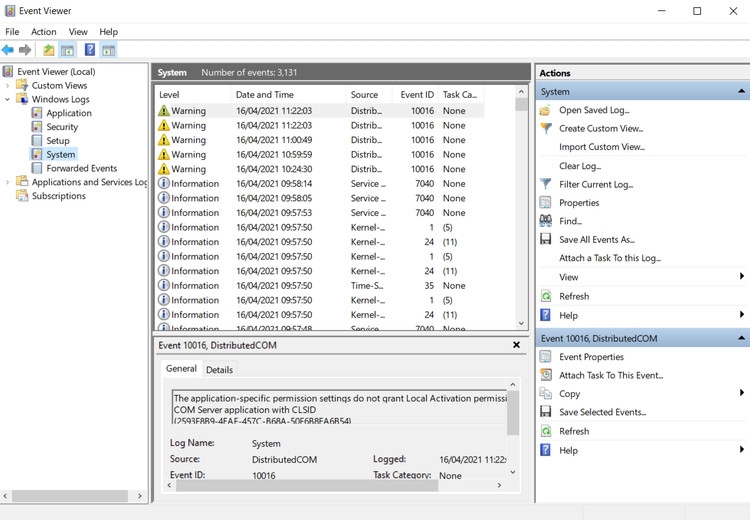This screenshot has height=520, width=750.
Task: Click the Open Saved Log icon
Action: 545,110
